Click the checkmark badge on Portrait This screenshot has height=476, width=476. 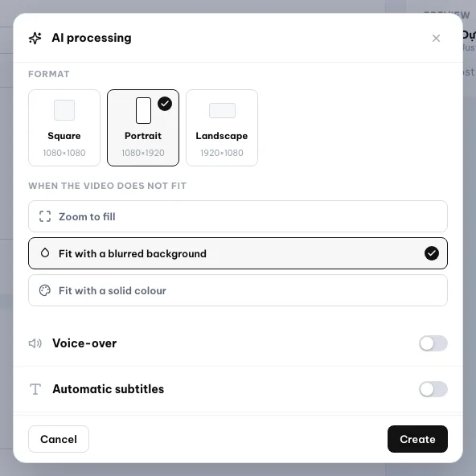[165, 104]
